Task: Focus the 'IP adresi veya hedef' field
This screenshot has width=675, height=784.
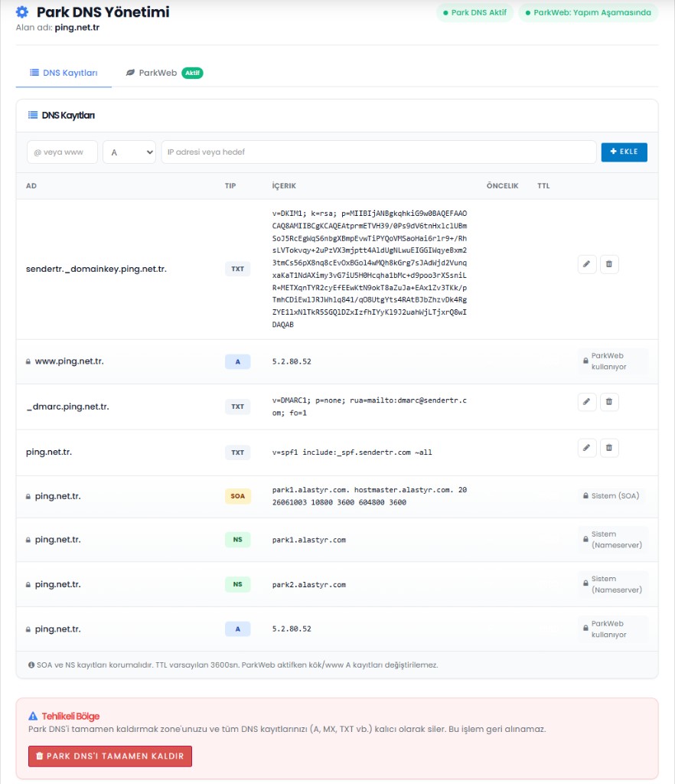Action: [379, 152]
